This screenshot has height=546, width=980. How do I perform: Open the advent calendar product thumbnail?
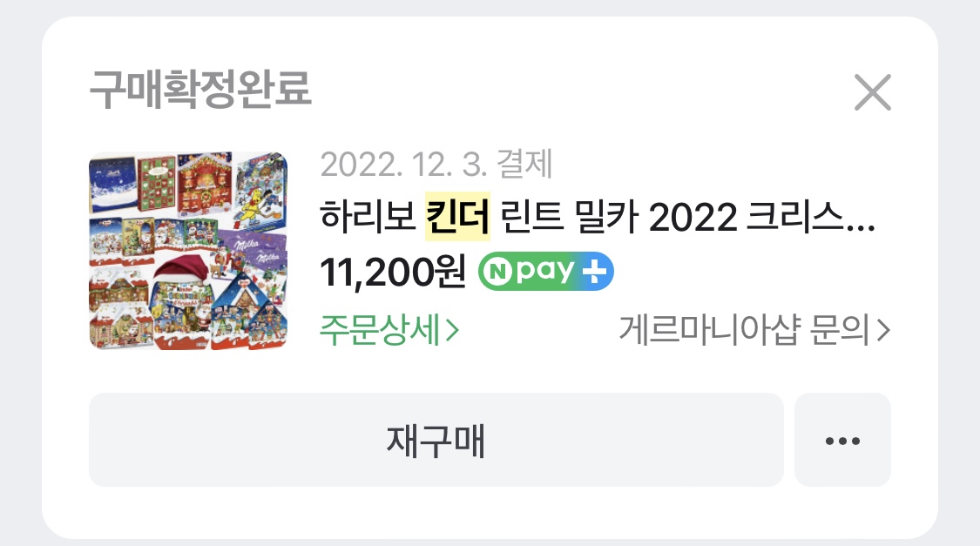pos(188,251)
